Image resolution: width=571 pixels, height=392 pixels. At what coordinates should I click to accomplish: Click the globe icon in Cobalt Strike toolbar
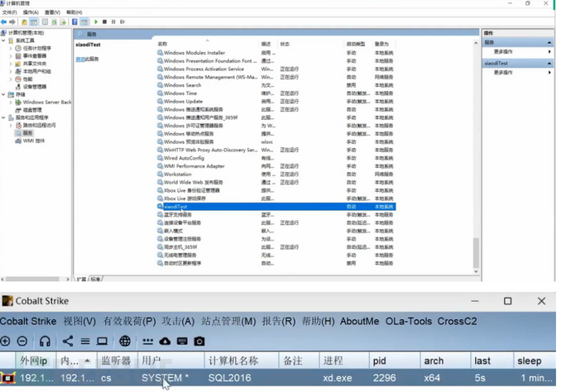pyautogui.click(x=125, y=341)
